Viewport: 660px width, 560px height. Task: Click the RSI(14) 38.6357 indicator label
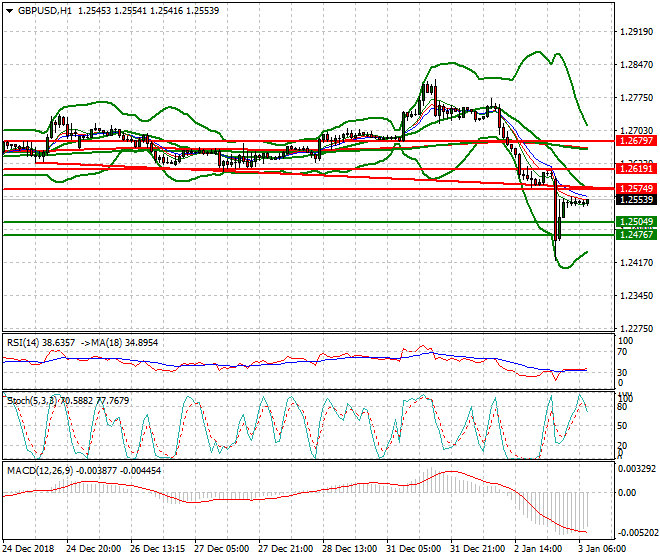pos(41,343)
